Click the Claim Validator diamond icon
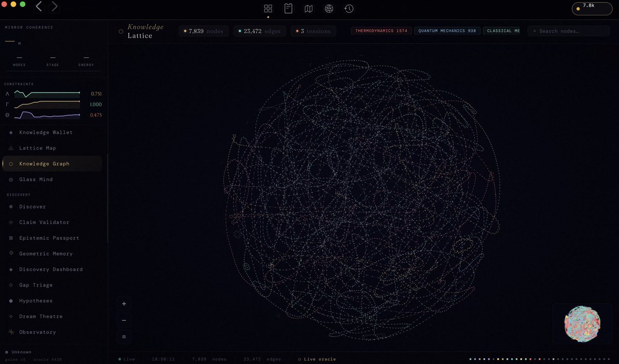The height and width of the screenshot is (364, 619). pyautogui.click(x=11, y=222)
